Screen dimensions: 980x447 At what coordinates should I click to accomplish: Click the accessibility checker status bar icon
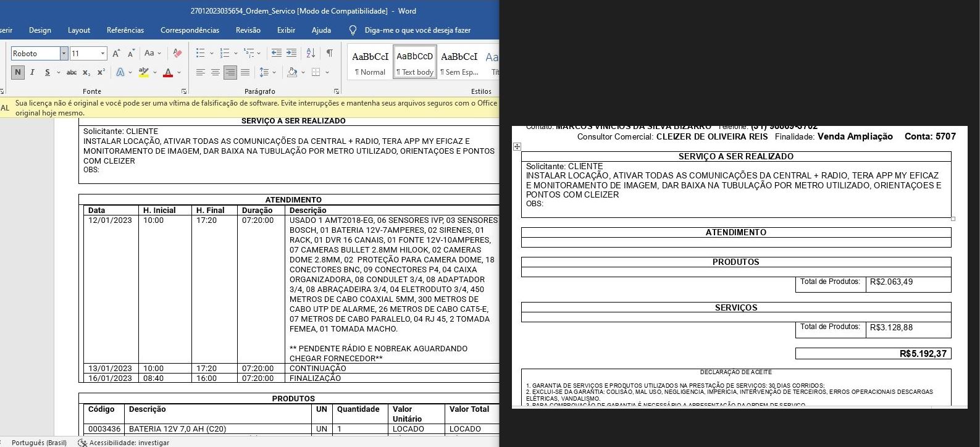tap(82, 443)
